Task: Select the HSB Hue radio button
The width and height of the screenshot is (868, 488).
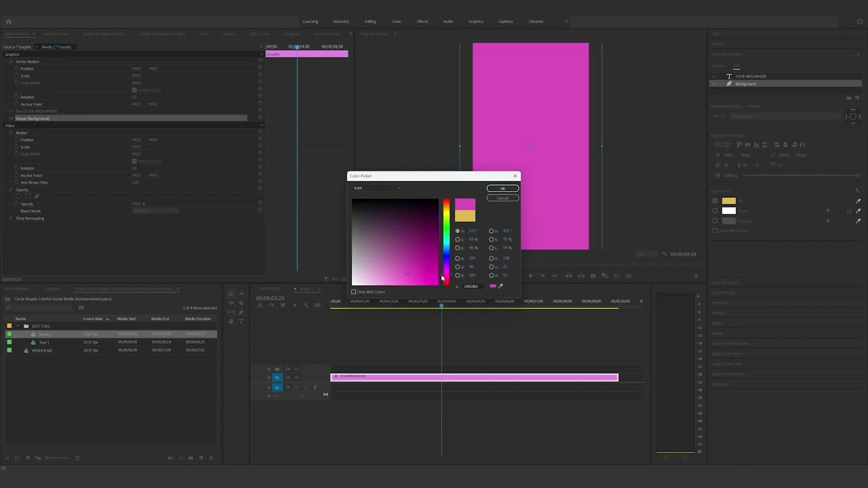Action: point(458,231)
